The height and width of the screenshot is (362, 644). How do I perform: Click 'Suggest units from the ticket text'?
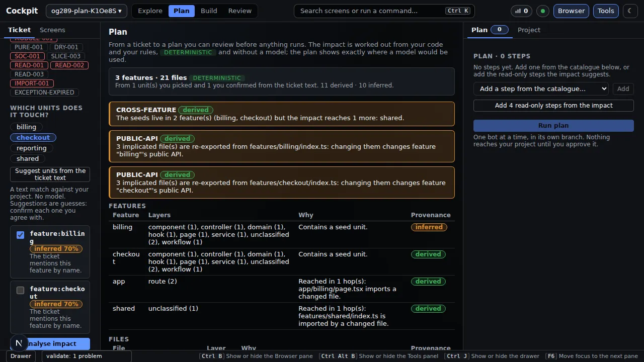point(50,174)
